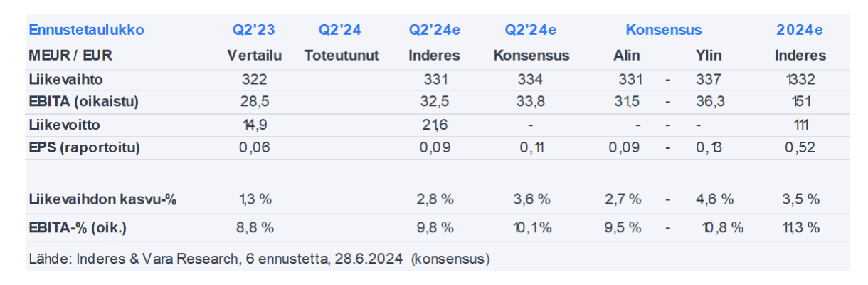Click the 14,9 comparison operating profit value
This screenshot has width=868, height=285.
click(x=254, y=125)
